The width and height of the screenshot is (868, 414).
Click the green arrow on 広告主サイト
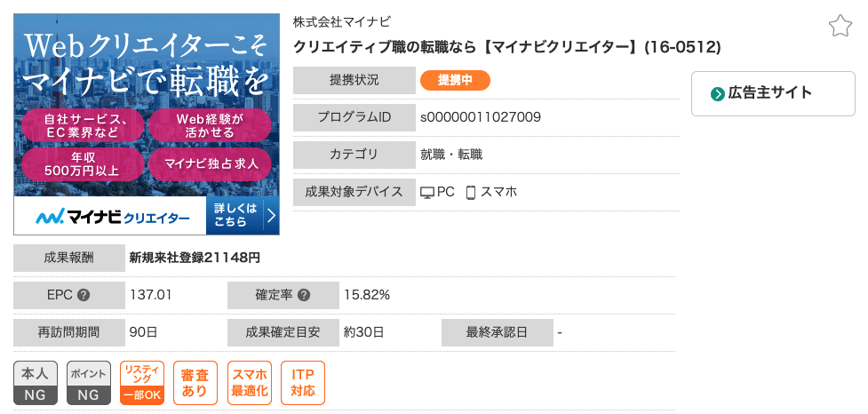point(718,94)
